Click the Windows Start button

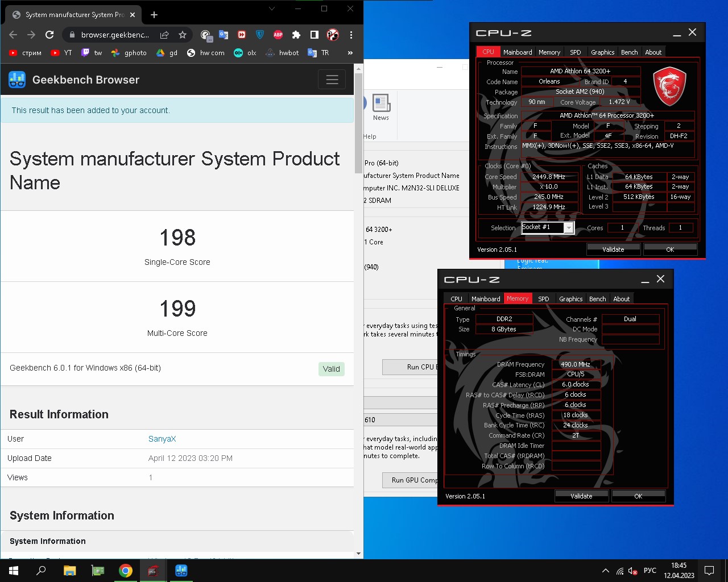tap(14, 571)
